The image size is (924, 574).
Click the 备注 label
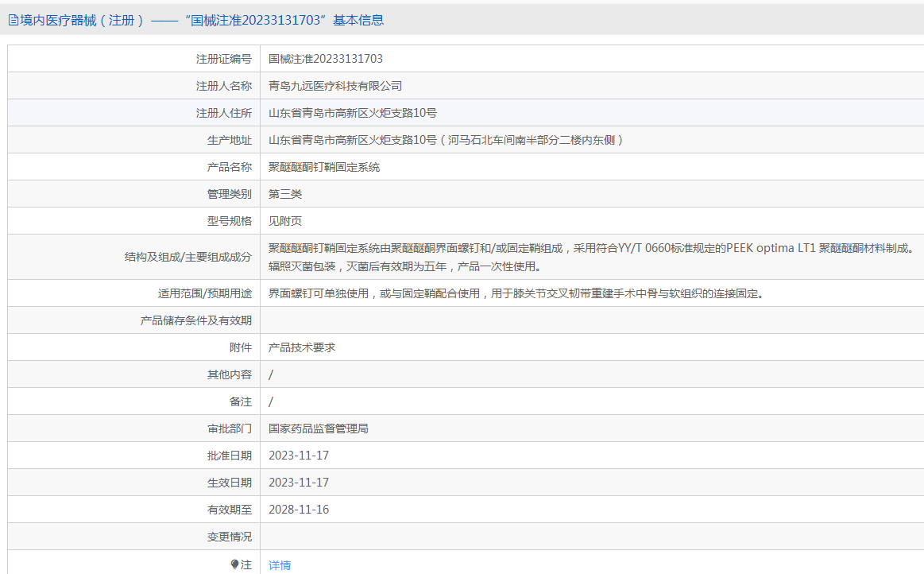click(x=241, y=402)
